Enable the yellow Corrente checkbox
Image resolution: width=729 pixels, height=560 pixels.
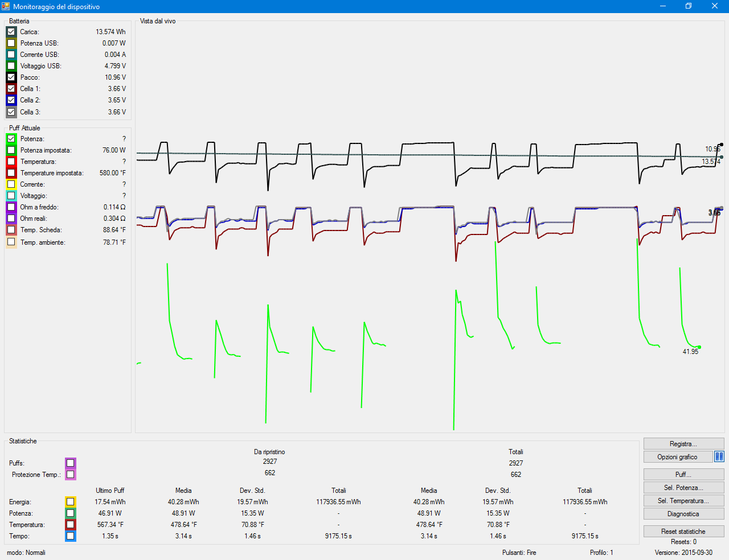point(11,184)
